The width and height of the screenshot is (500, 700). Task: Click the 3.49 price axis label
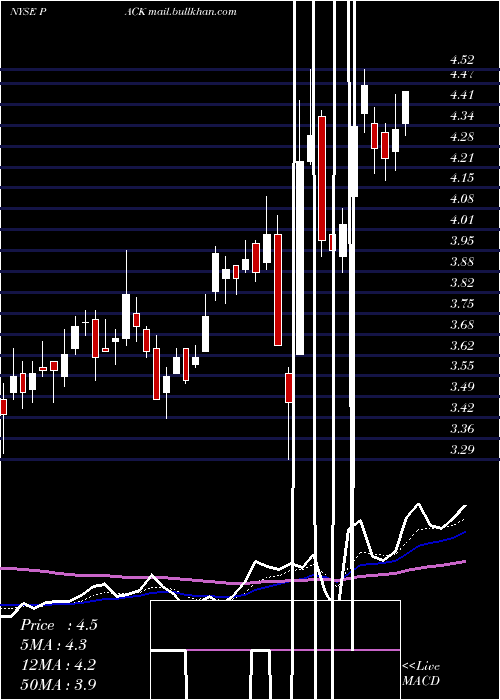[x=462, y=386]
